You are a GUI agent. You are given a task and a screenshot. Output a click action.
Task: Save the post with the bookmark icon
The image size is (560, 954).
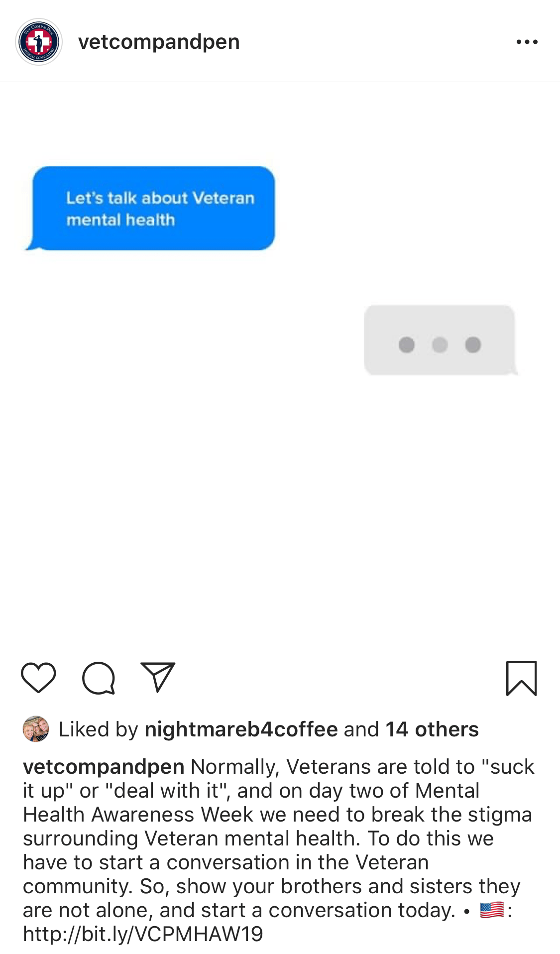pos(521,678)
